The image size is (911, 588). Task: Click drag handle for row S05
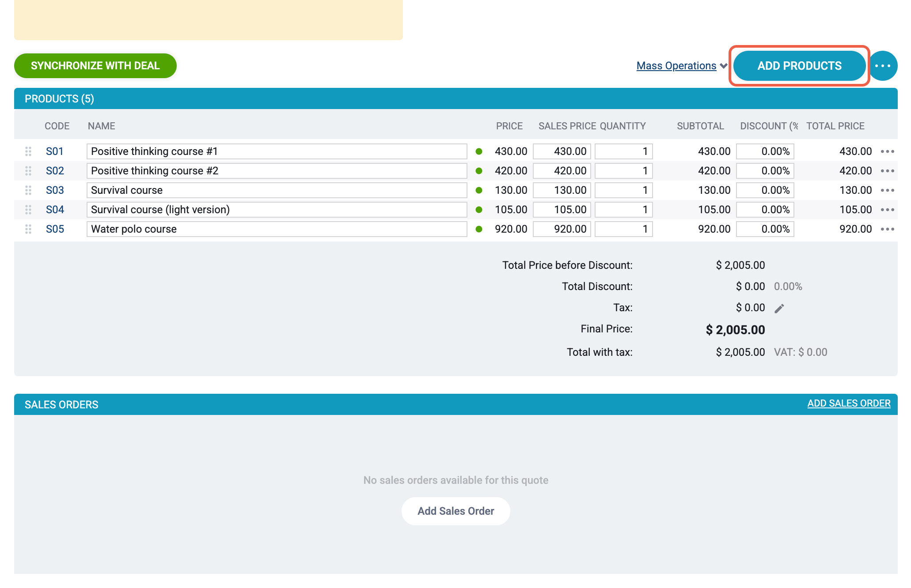click(x=28, y=229)
